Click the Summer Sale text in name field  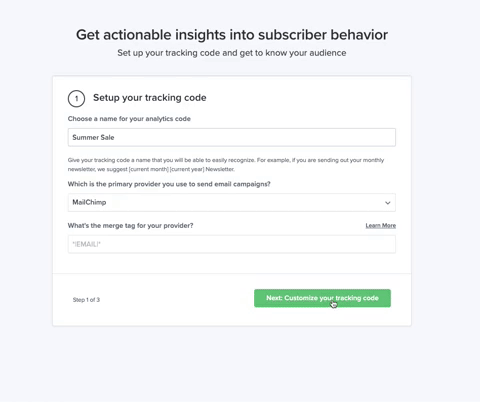[93, 137]
